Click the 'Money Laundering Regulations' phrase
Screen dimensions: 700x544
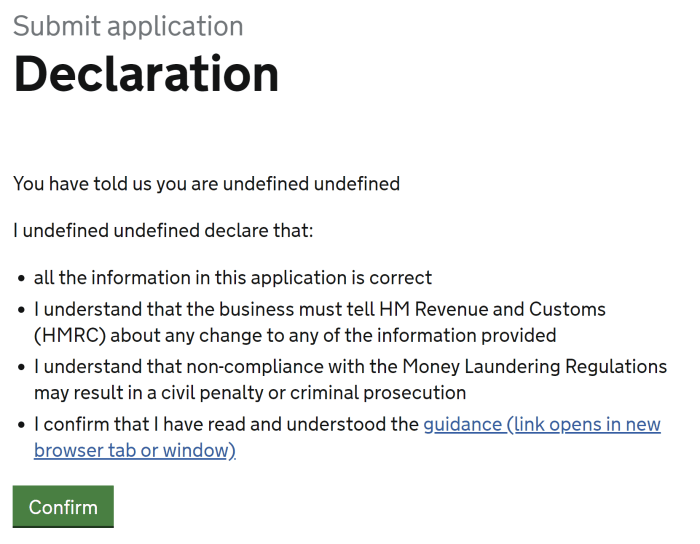click(x=534, y=367)
